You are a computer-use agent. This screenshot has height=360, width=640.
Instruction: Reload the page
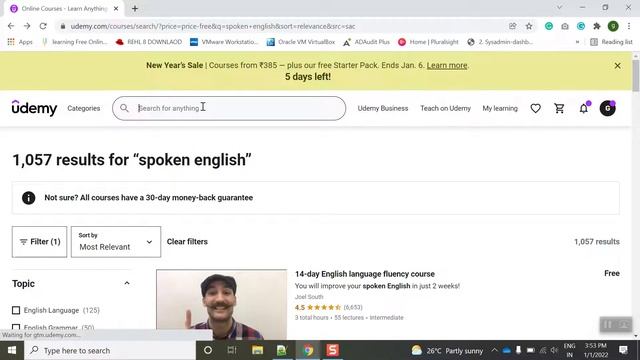click(x=43, y=26)
